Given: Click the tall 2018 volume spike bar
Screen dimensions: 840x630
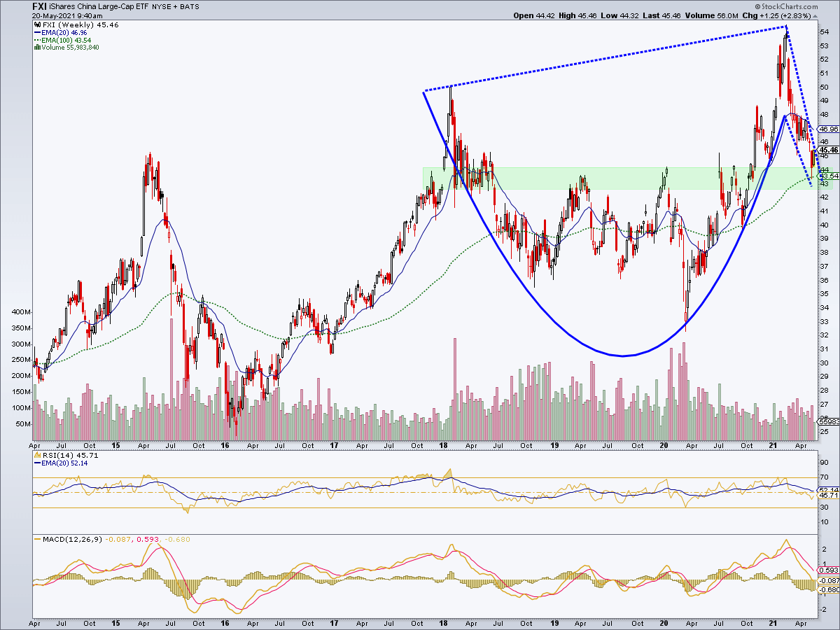Looking at the screenshot, I should (455, 388).
